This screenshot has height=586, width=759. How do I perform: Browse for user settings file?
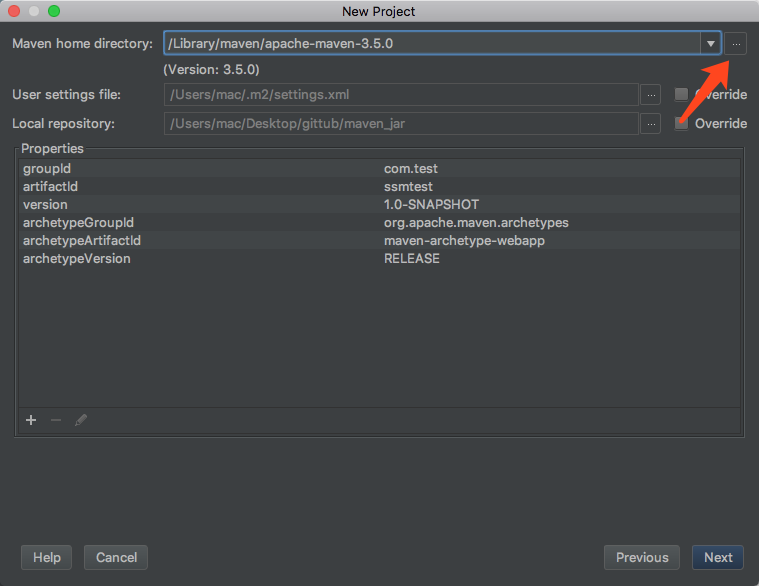tap(651, 95)
